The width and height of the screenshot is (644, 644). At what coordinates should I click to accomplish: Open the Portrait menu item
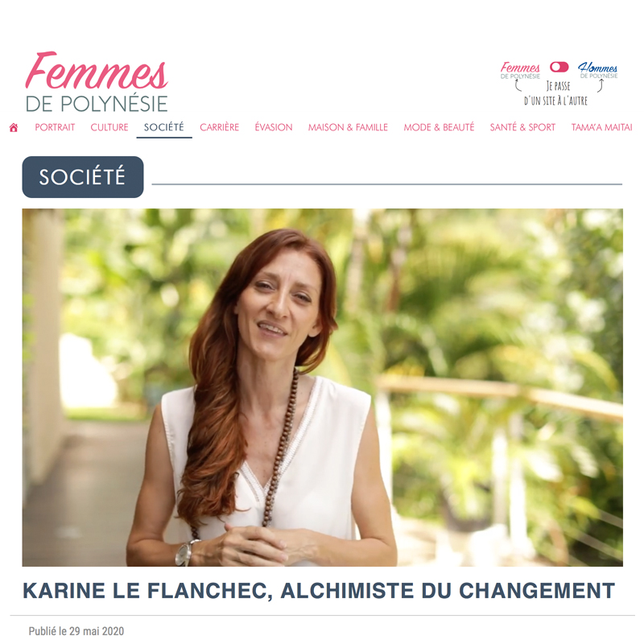(x=55, y=127)
